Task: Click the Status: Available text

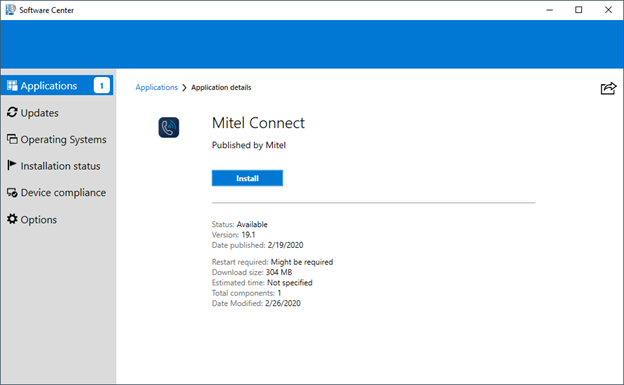Action: click(240, 225)
